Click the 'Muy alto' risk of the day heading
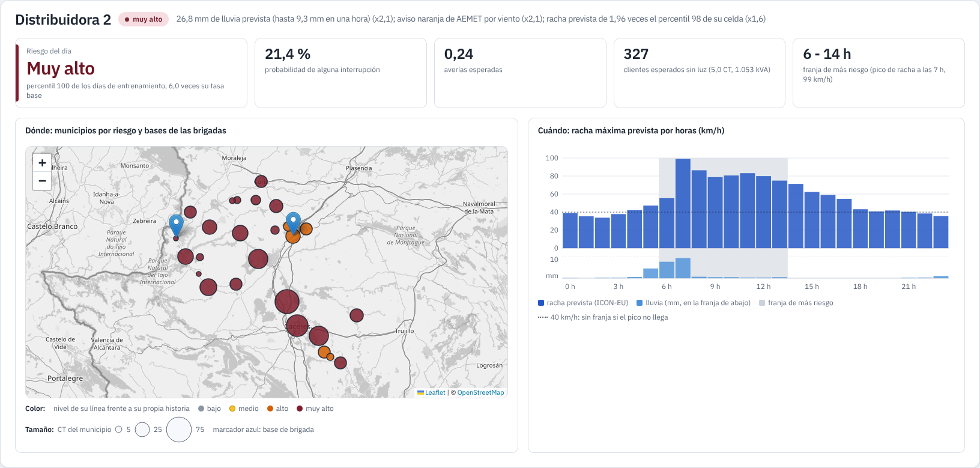 pyautogui.click(x=61, y=68)
